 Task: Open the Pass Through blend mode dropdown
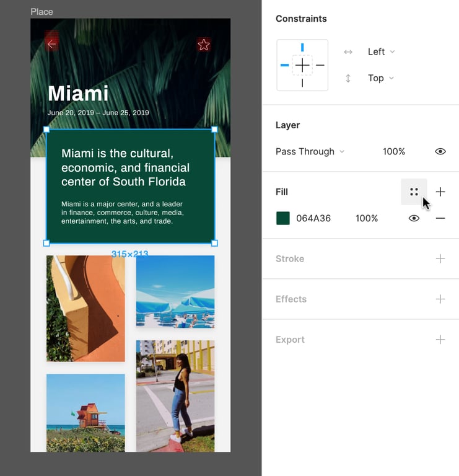(x=310, y=151)
